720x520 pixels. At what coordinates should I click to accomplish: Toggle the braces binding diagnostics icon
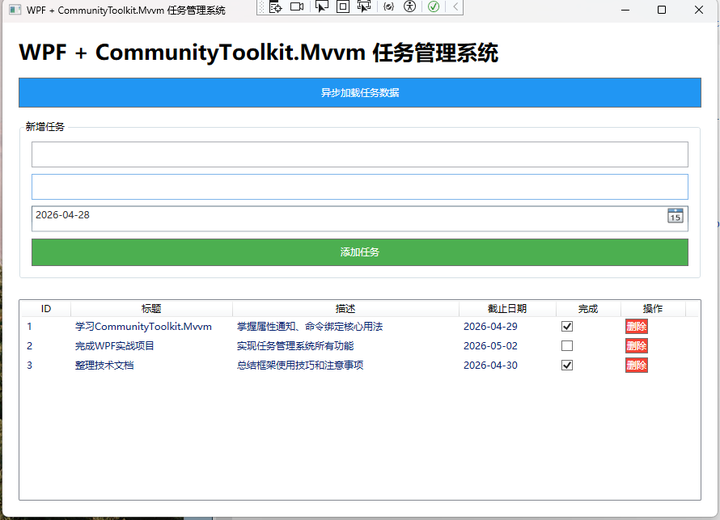click(388, 6)
